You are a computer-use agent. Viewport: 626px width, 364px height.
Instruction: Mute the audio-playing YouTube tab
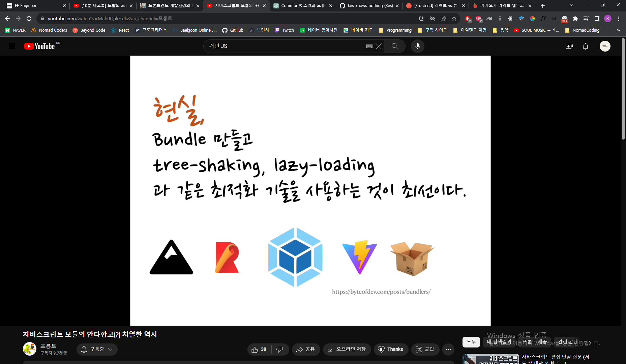[257, 6]
